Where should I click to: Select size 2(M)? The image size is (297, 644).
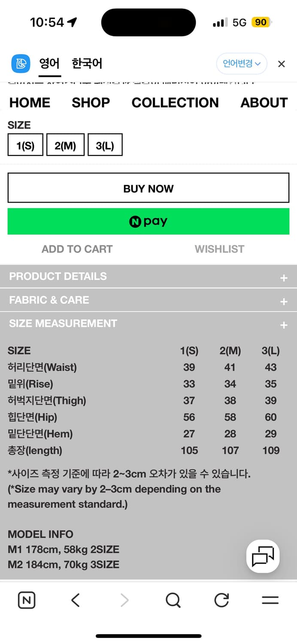65,145
